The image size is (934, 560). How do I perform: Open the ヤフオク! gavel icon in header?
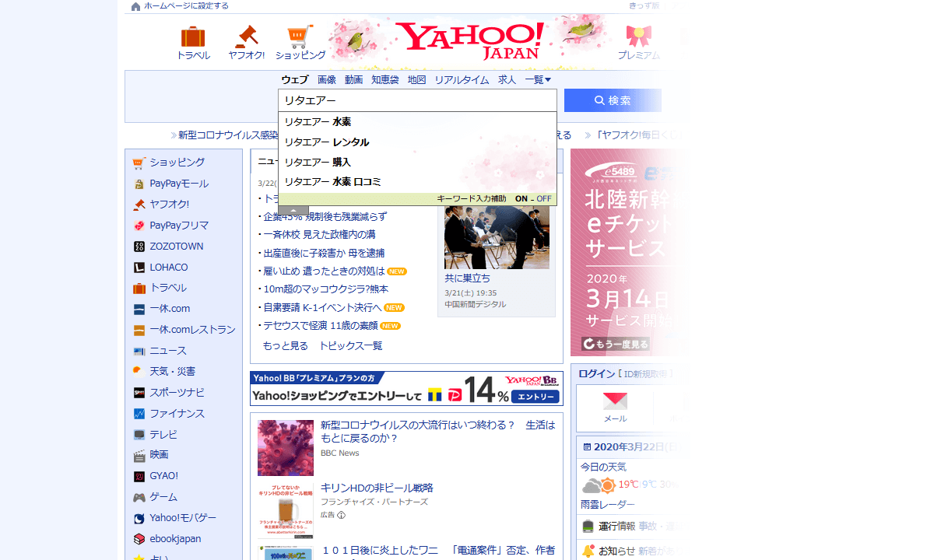[x=247, y=37]
